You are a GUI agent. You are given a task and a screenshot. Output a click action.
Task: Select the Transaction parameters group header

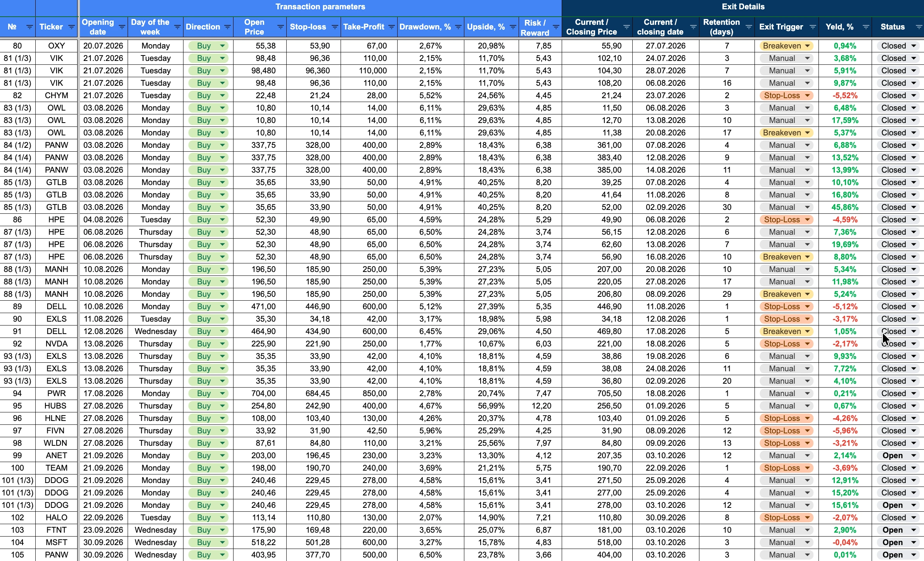320,7
